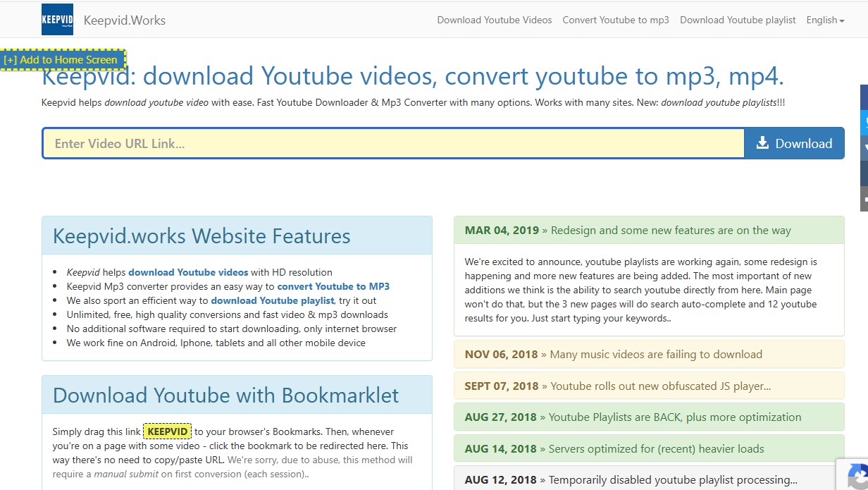Click the 'Keepvid.works Website Features' heading

pyautogui.click(x=201, y=235)
